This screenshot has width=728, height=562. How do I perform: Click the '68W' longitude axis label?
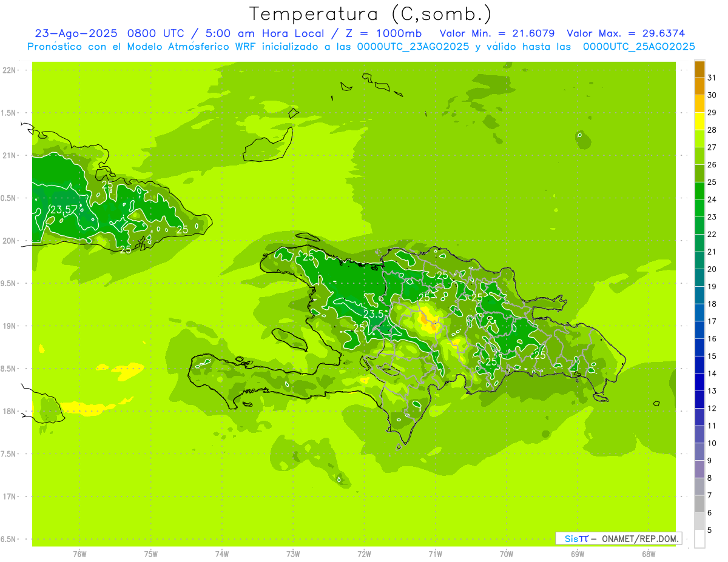(x=649, y=554)
